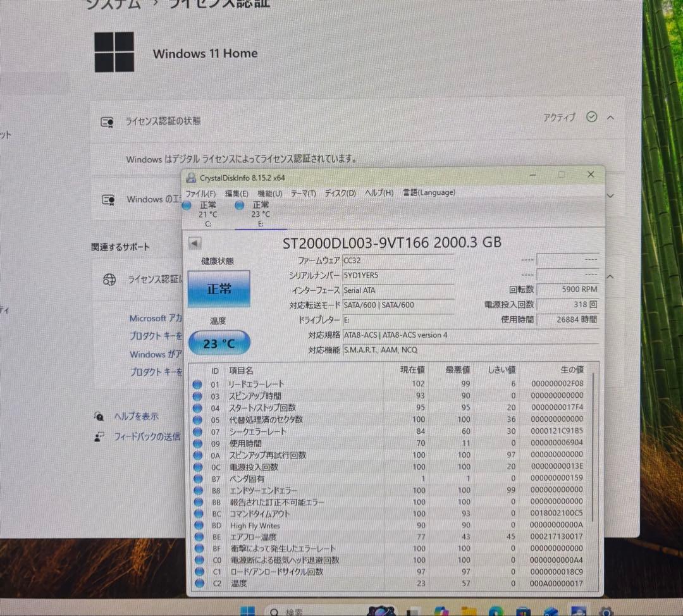This screenshot has width=683, height=616.
Task: Click the status orb for 0C 電源投入回数
Action: [198, 467]
